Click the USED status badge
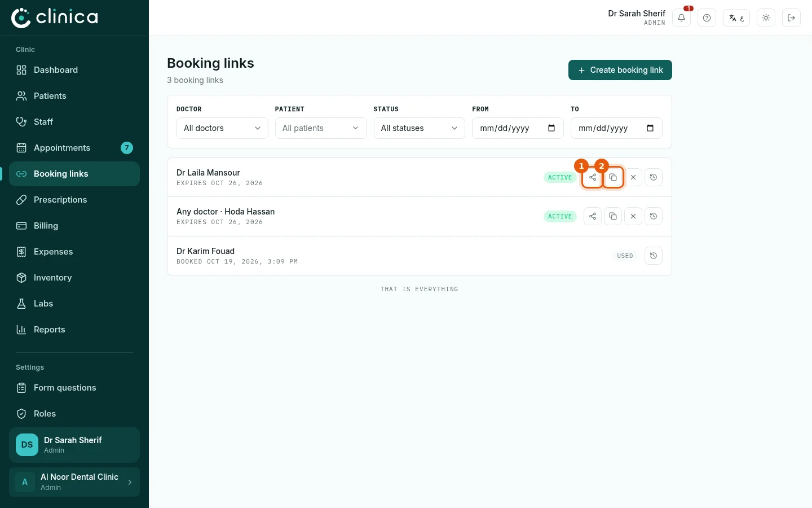 tap(625, 256)
